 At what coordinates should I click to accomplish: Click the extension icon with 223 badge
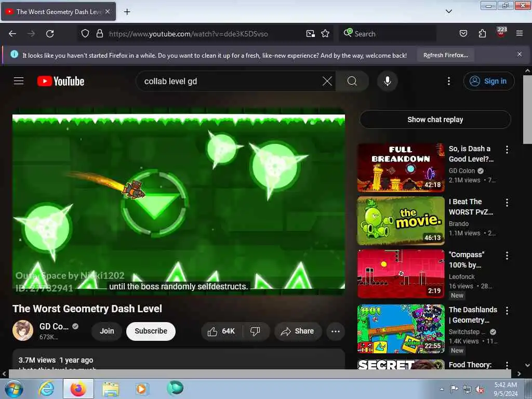coord(501,32)
